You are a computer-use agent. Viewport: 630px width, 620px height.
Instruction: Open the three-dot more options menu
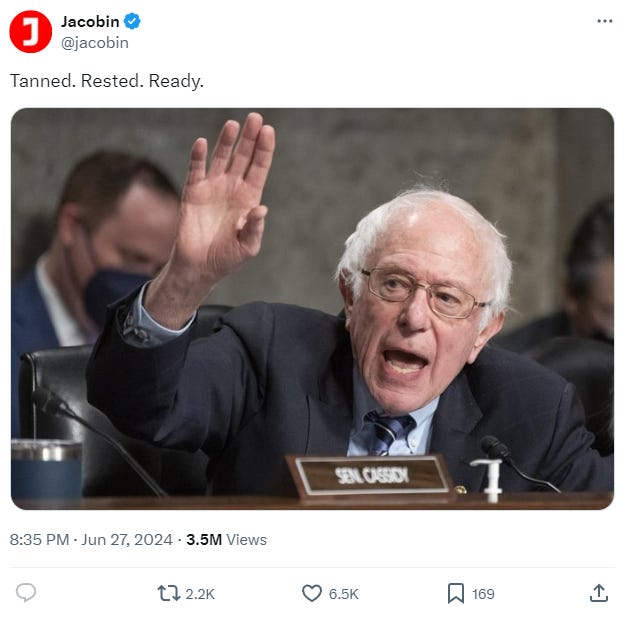pyautogui.click(x=605, y=21)
